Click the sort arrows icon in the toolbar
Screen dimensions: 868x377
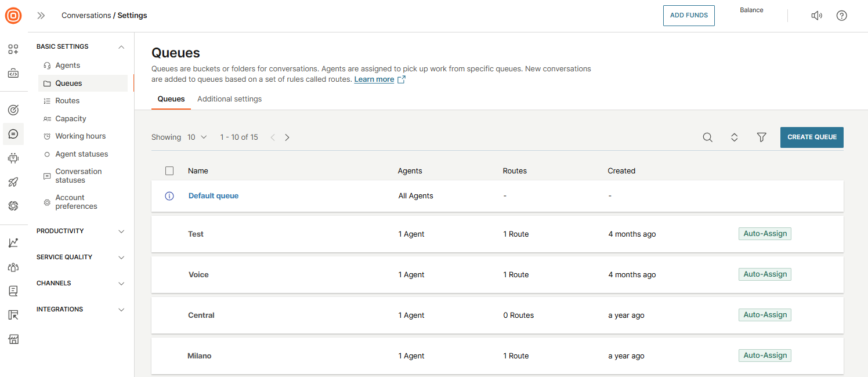[734, 137]
